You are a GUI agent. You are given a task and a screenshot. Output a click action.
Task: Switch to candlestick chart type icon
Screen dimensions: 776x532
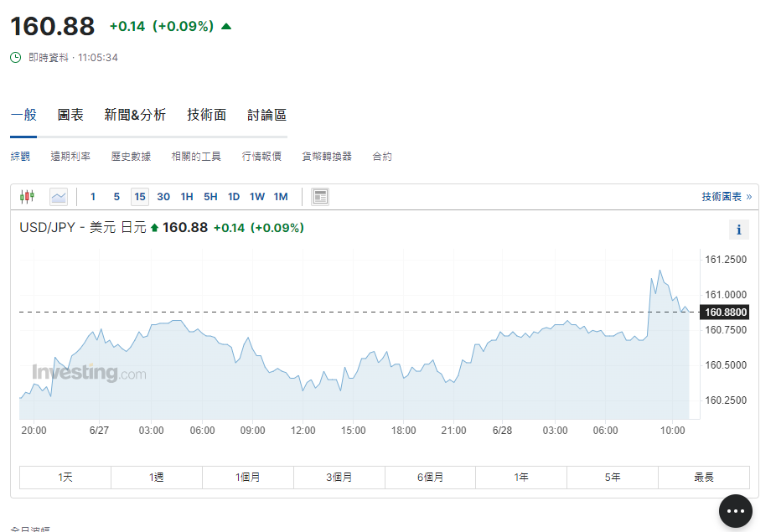click(x=28, y=197)
